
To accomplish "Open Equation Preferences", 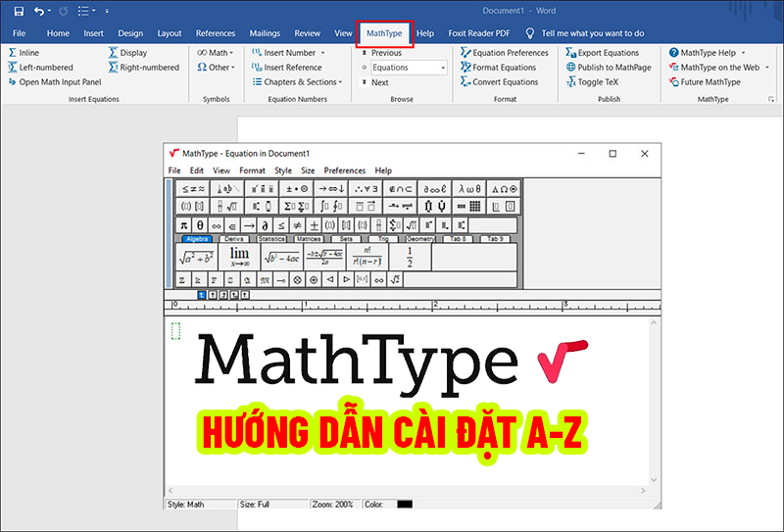I will [x=505, y=53].
